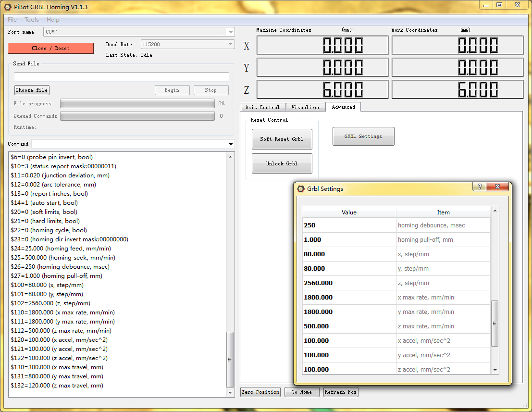Click the Begin button
532x412 pixels.
point(172,90)
